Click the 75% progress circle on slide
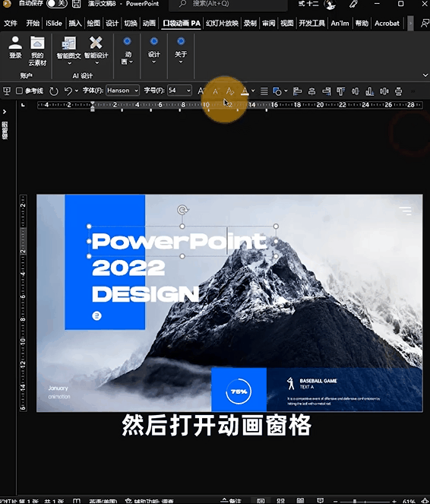430x504 pixels. pos(239,391)
